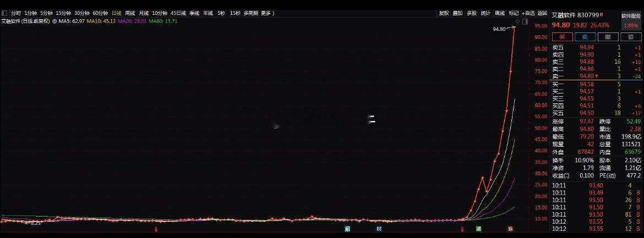The height and width of the screenshot is (238, 644).
Task: Select the 1分钟 period
Action: (30, 13)
